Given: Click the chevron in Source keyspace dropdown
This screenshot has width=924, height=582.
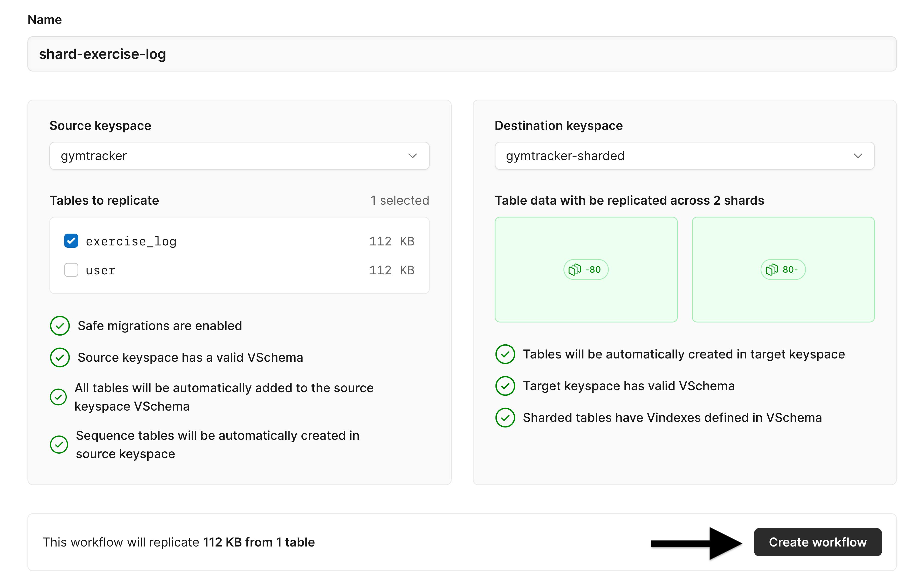Looking at the screenshot, I should click(x=412, y=156).
